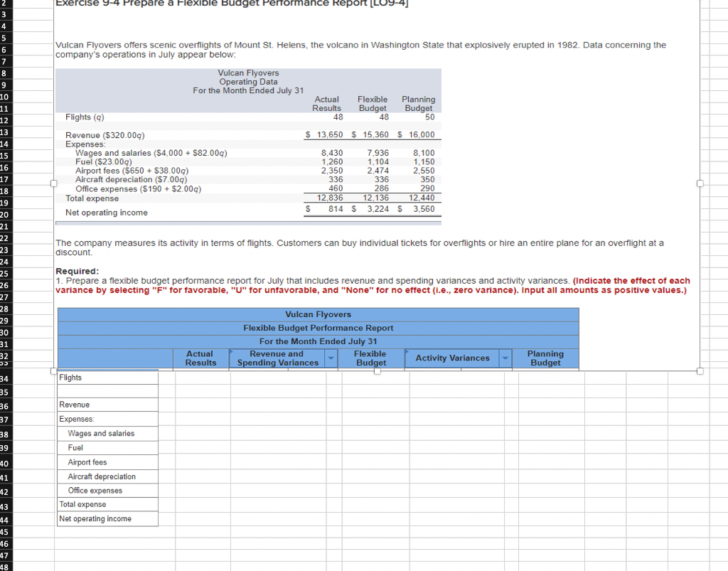The height and width of the screenshot is (571, 728).
Task: Click the Aircraft depreciation row label
Action: click(x=107, y=476)
